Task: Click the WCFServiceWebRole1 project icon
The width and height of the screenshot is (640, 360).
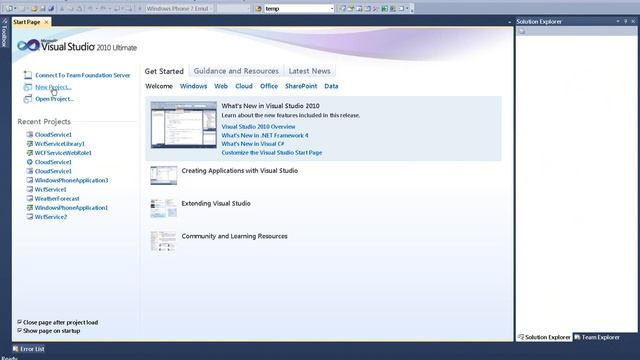Action: [29, 153]
